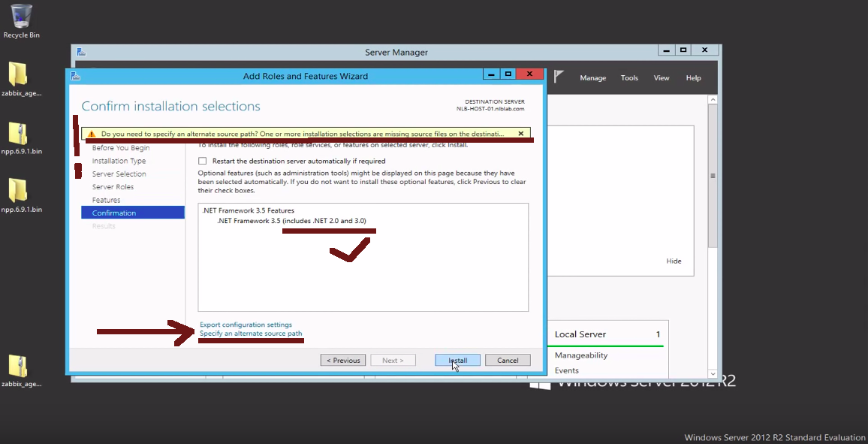Screen dimensions: 868x444
Task: Select .NET Framework 3.5 (includes .NET 2.0 and 3.0)
Action: point(291,220)
